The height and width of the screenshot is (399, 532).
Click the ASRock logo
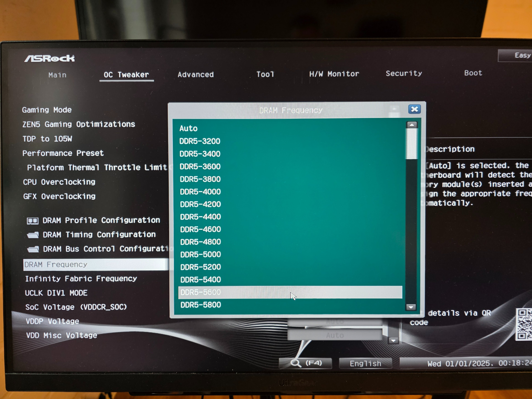[50, 58]
